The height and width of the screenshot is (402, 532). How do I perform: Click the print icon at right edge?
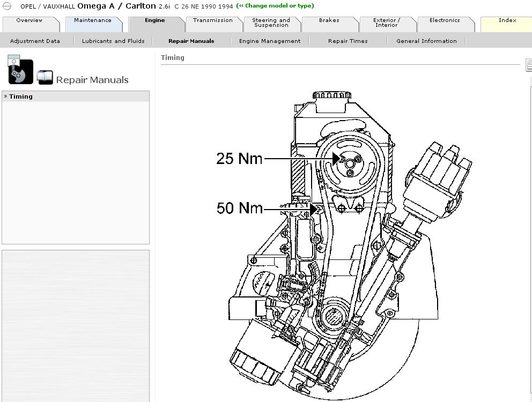528,65
